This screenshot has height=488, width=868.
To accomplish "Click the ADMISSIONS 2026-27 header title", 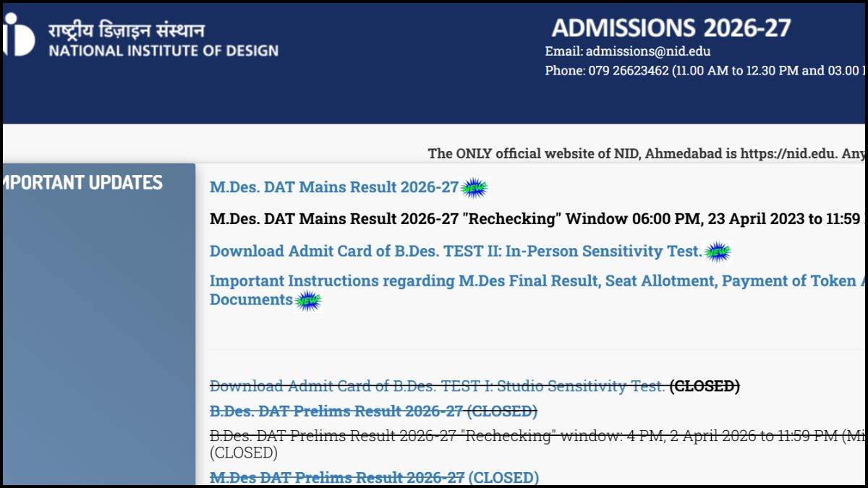I will pos(671,28).
